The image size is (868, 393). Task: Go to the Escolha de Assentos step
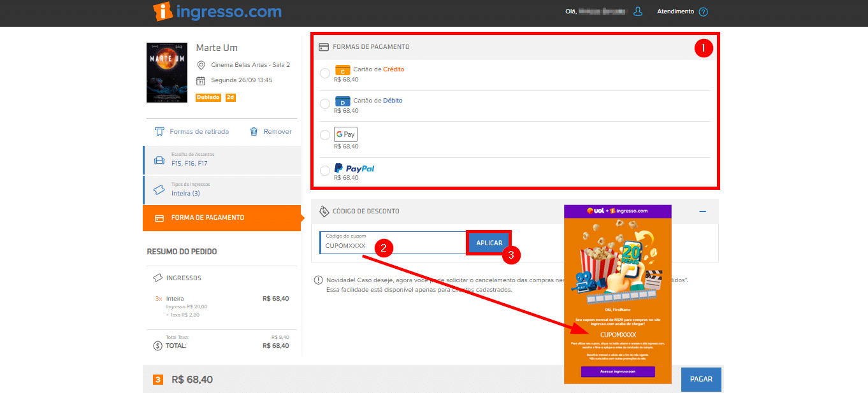(x=222, y=160)
